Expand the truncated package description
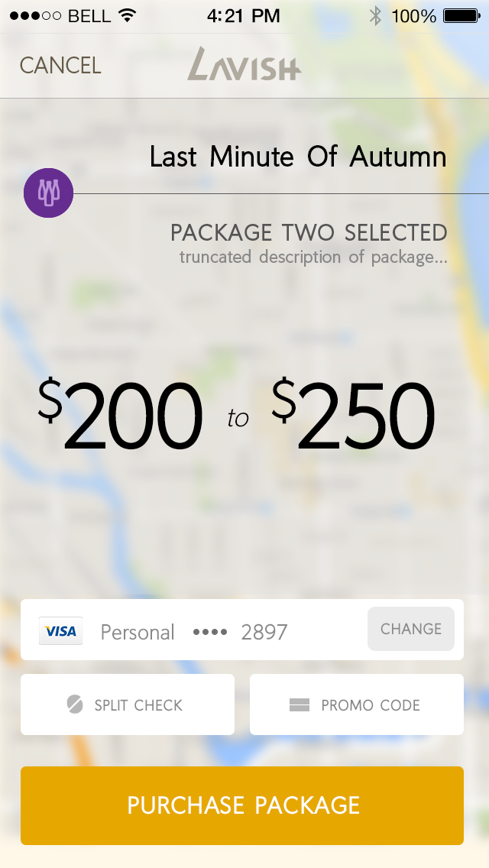This screenshot has height=868, width=489. [313, 257]
